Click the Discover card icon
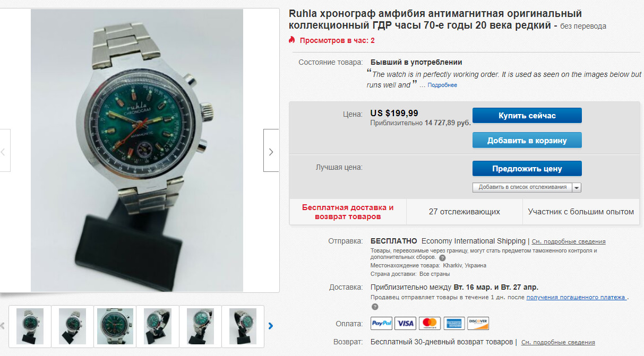Image resolution: width=644 pixels, height=356 pixels. click(x=478, y=323)
